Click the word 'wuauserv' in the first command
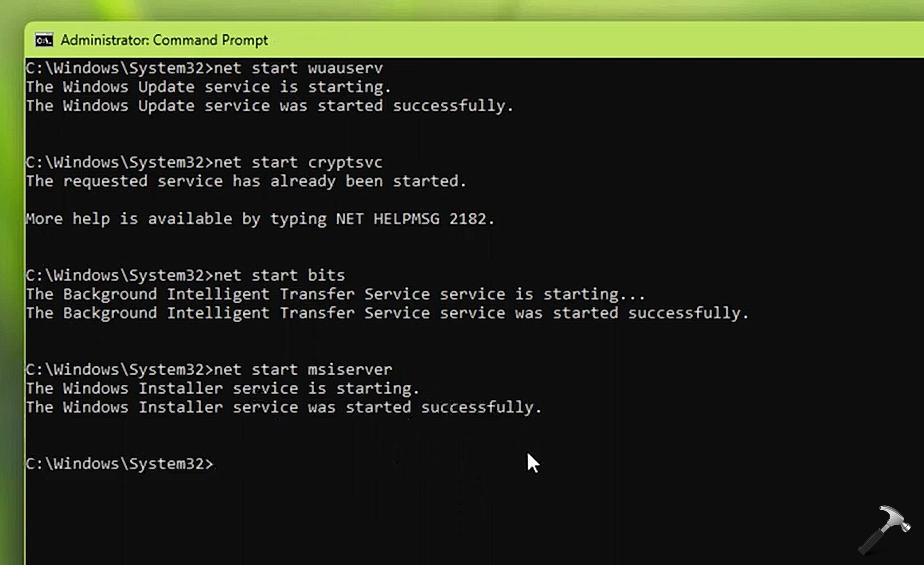 345,68
